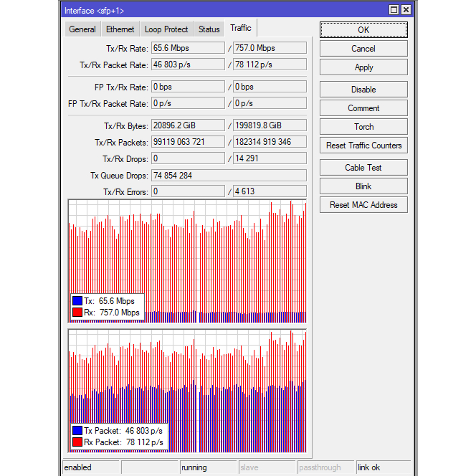The image size is (476, 476).
Task: Apply the interface changes
Action: click(x=363, y=67)
